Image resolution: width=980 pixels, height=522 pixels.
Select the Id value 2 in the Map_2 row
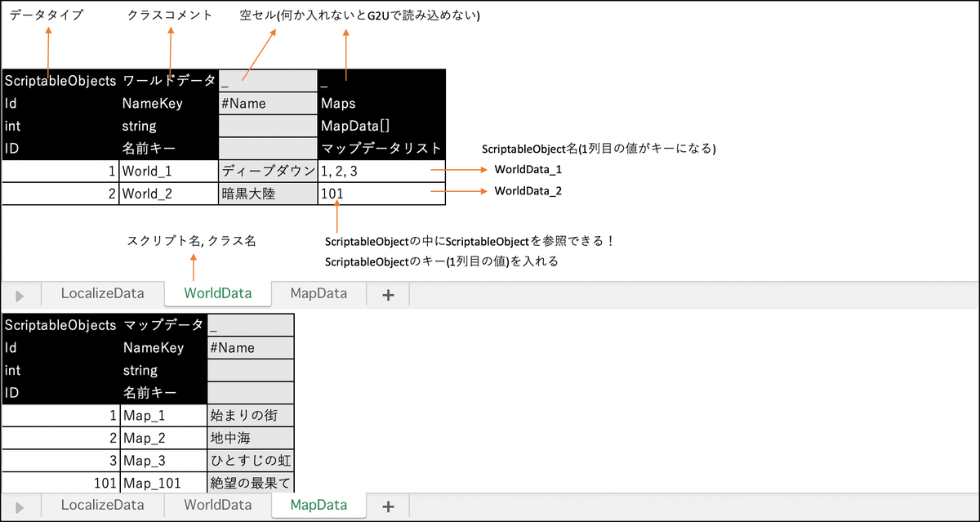61,439
